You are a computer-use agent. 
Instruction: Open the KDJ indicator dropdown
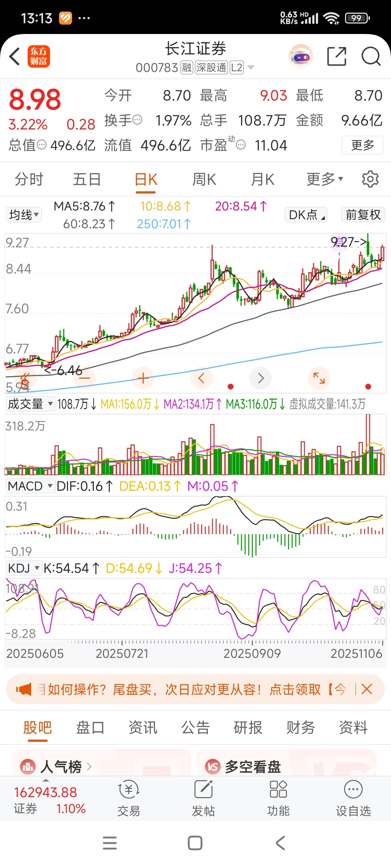coord(24,568)
